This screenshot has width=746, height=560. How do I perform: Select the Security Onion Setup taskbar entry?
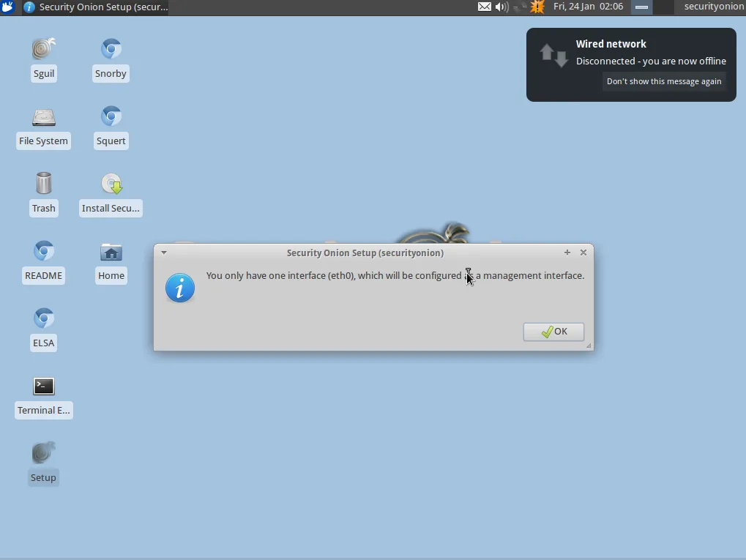[x=96, y=7]
